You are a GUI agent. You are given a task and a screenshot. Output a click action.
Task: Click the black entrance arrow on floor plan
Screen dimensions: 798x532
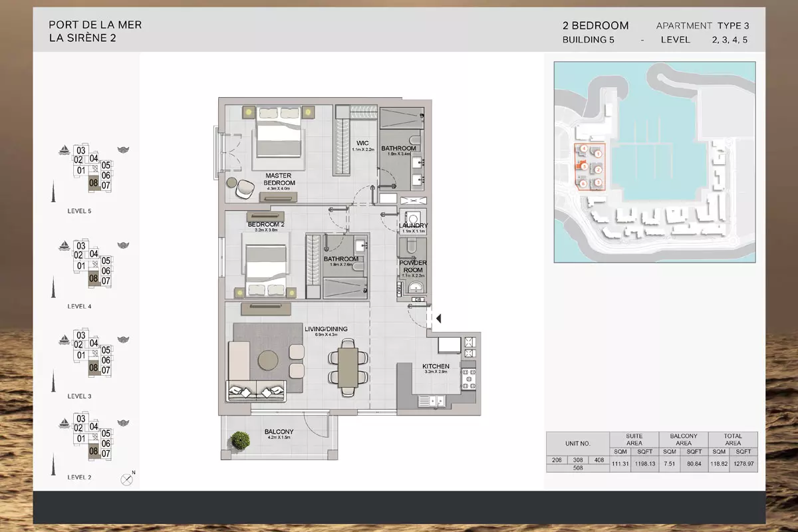(x=438, y=319)
